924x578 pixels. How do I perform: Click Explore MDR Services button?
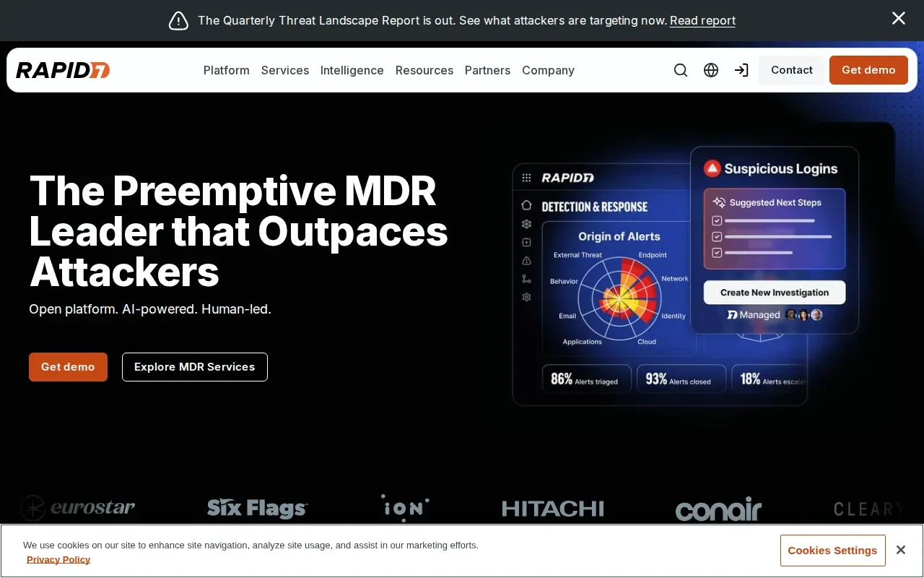tap(195, 367)
